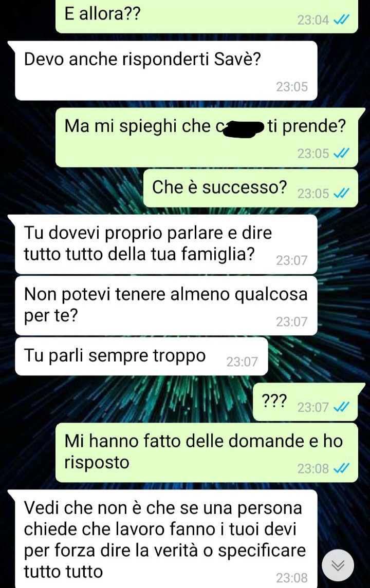370x588 pixels.
Task: Tap the ticks on 'Mi hanno fatto delle domande'
Action: (x=342, y=468)
